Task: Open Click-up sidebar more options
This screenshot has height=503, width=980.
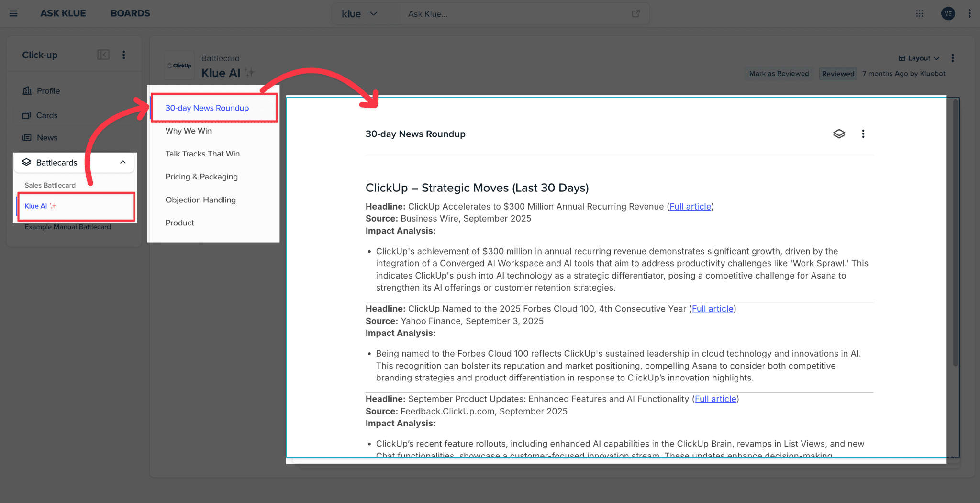Action: click(x=124, y=55)
